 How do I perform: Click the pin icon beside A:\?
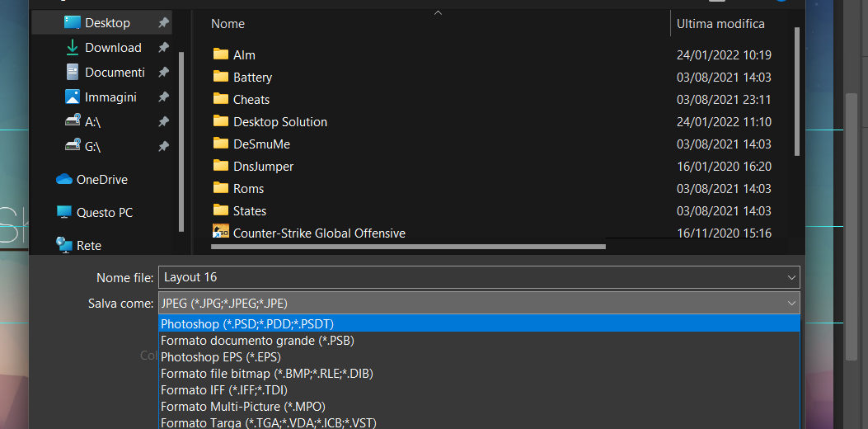163,121
